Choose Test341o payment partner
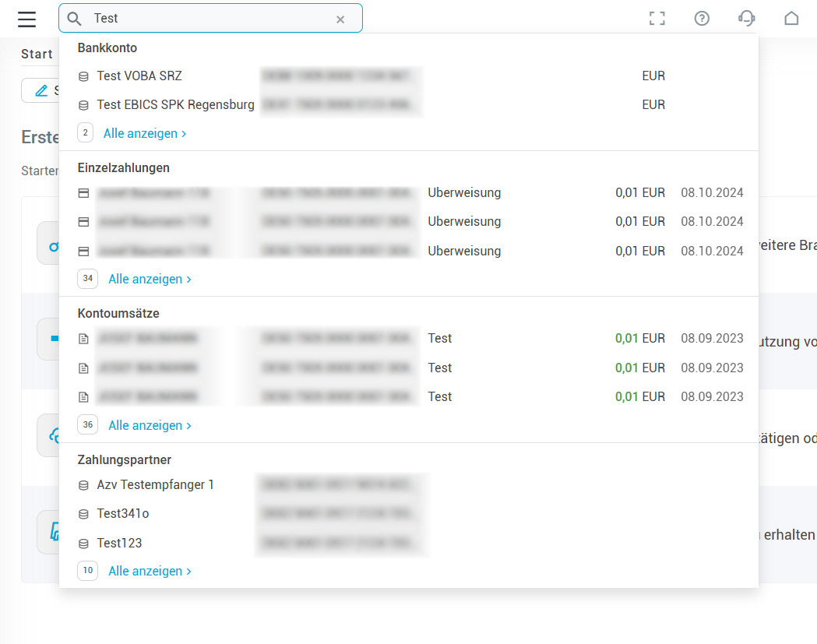 click(x=123, y=514)
